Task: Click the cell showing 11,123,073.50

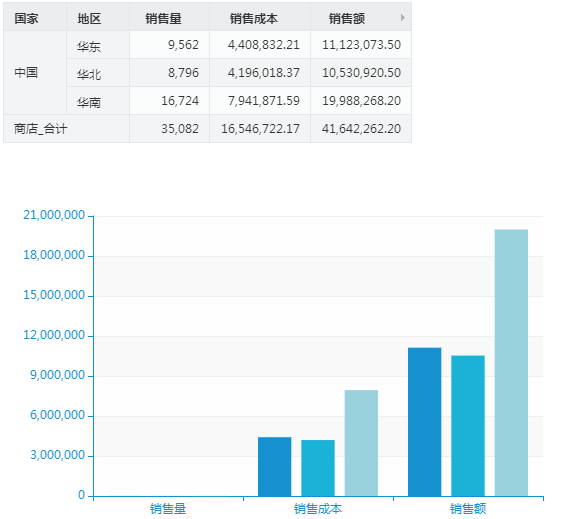Action: tap(361, 45)
